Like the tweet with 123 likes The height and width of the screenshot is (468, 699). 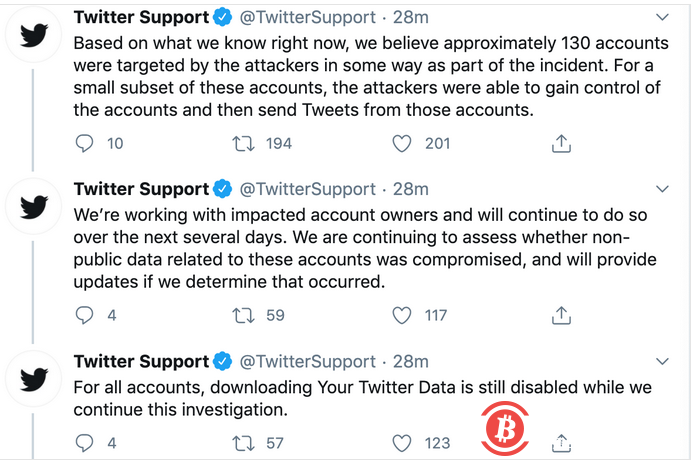point(402,442)
